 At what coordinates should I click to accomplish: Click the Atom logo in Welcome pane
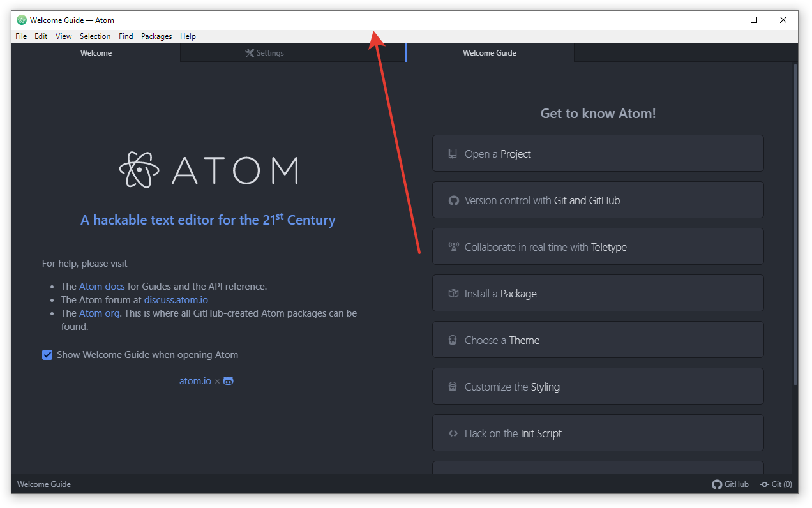[208, 170]
